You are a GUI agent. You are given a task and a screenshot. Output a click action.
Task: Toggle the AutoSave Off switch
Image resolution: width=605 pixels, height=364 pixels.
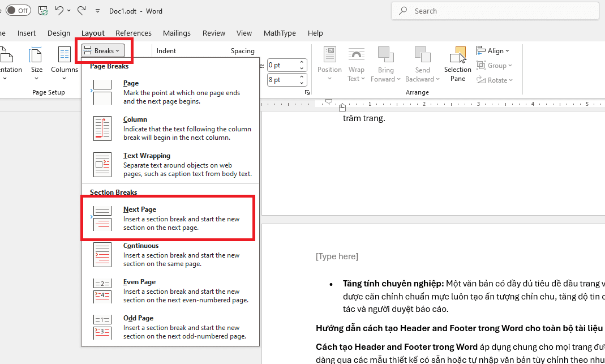click(18, 11)
